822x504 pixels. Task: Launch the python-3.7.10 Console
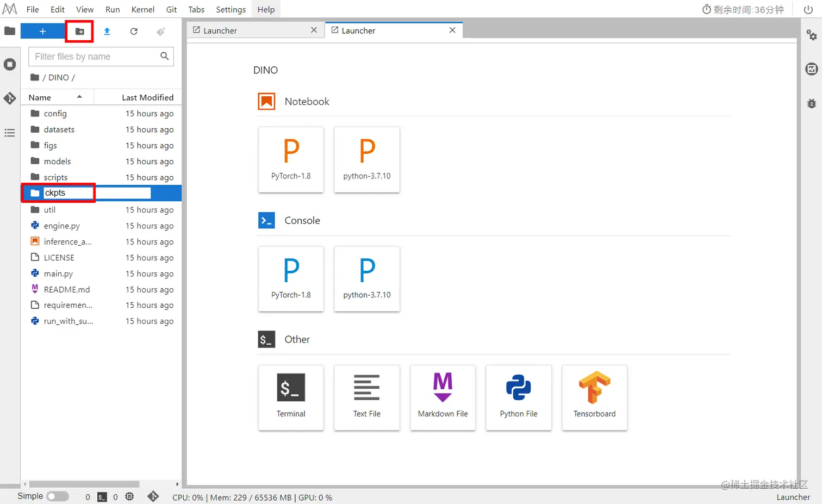pyautogui.click(x=367, y=278)
